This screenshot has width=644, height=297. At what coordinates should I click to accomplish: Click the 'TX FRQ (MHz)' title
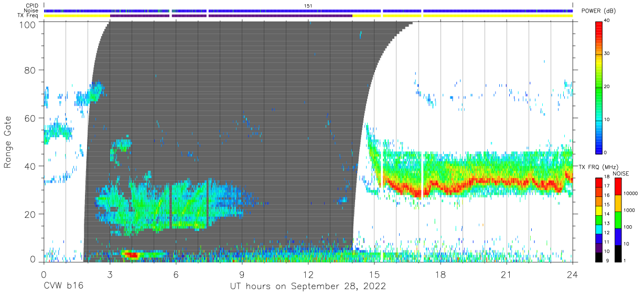tap(598, 167)
